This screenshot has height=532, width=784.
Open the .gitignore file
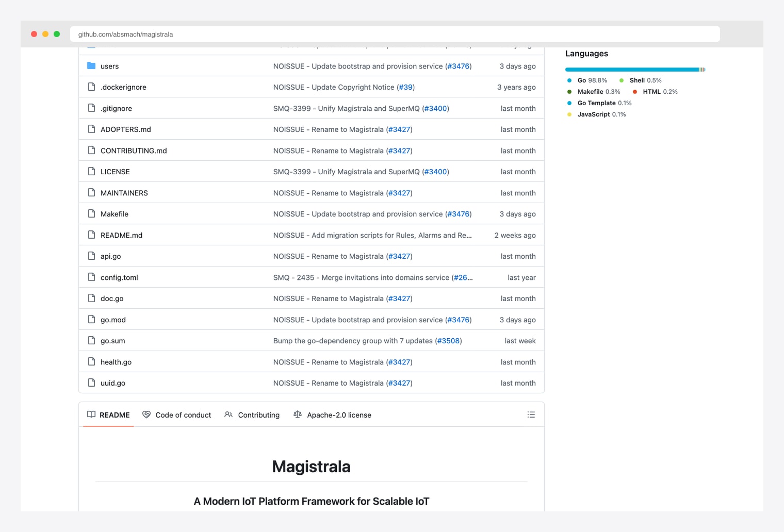point(116,108)
